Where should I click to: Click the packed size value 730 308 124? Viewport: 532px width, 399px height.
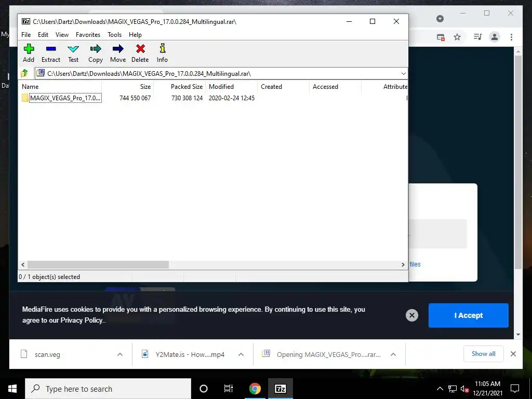[187, 98]
